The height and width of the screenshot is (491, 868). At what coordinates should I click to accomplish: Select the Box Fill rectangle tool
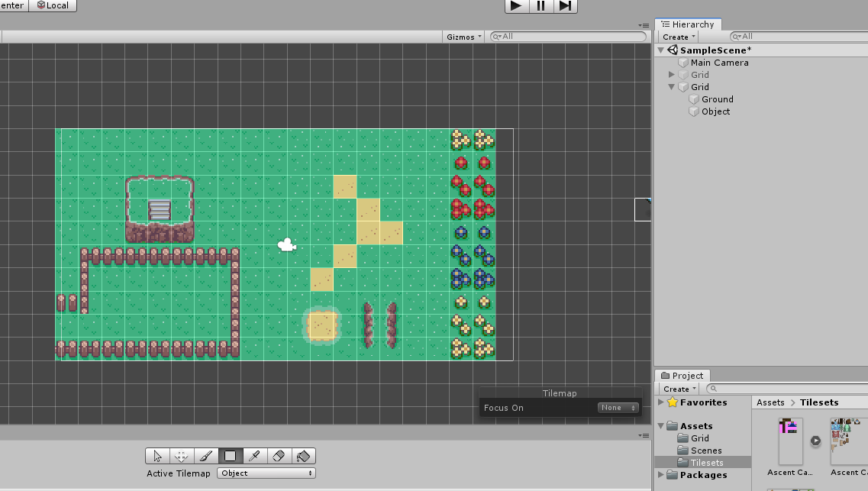[231, 455]
